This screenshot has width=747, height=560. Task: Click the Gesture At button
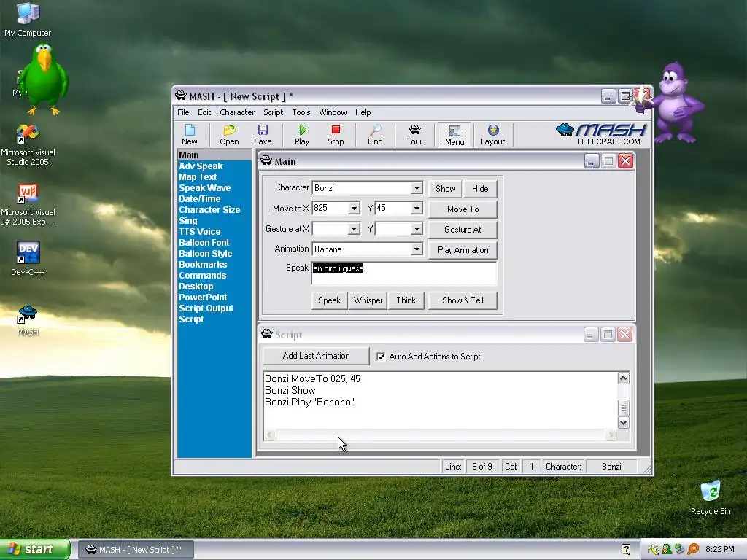462,230
